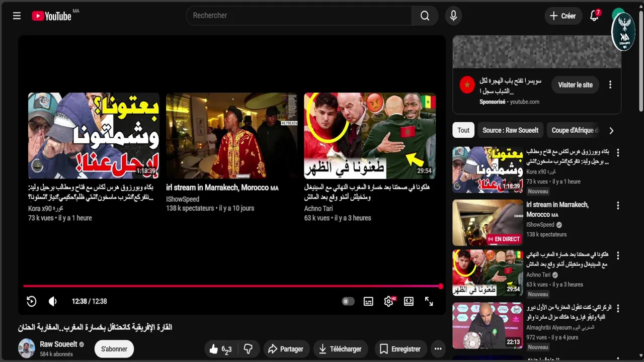644x362 pixels.
Task: Open Raw Soueelt channel name link
Action: point(58,344)
